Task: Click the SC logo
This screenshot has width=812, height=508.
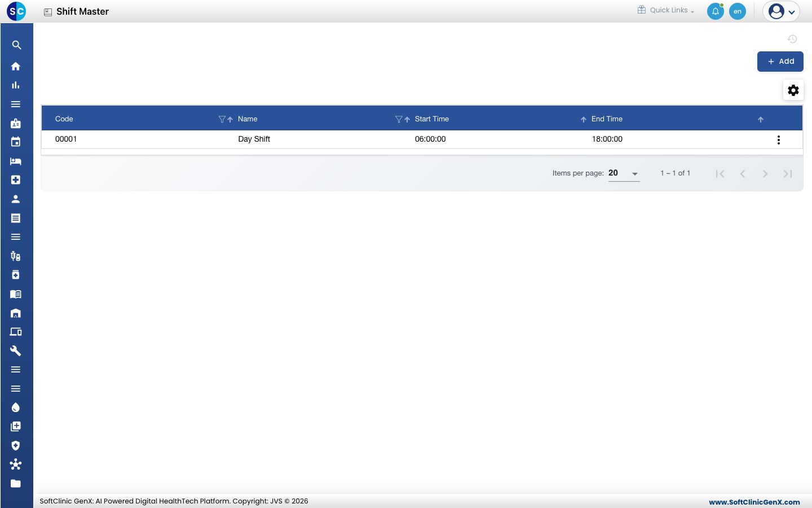Action: point(16,11)
